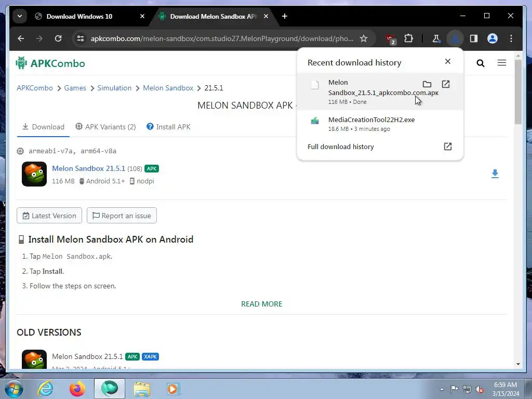
Task: Open the tab search dropdown arrow
Action: [x=20, y=16]
